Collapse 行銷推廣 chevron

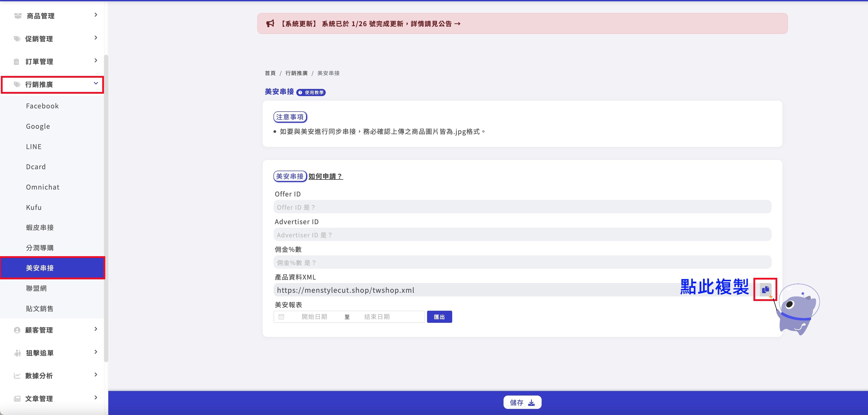(96, 83)
